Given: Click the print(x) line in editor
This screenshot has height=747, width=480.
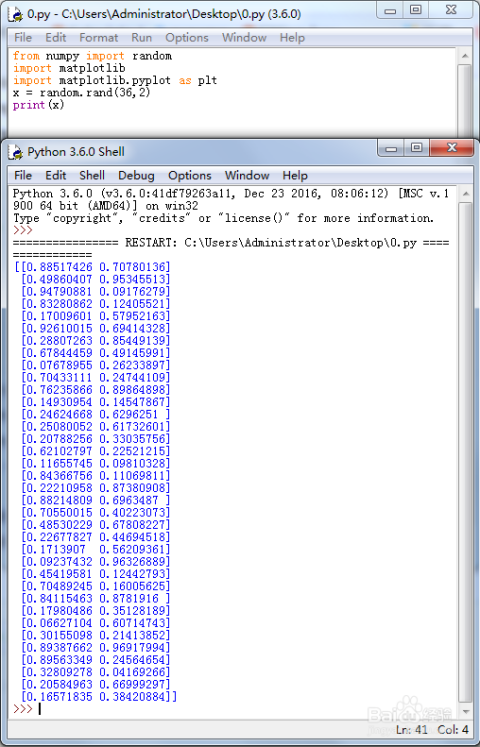Looking at the screenshot, I should pos(39,105).
